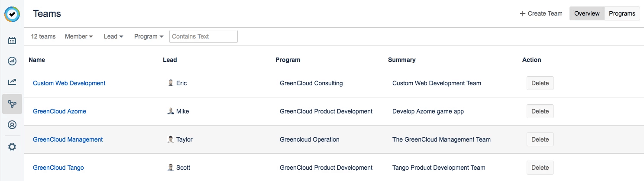
Task: Click the Name column header
Action: pyautogui.click(x=37, y=60)
